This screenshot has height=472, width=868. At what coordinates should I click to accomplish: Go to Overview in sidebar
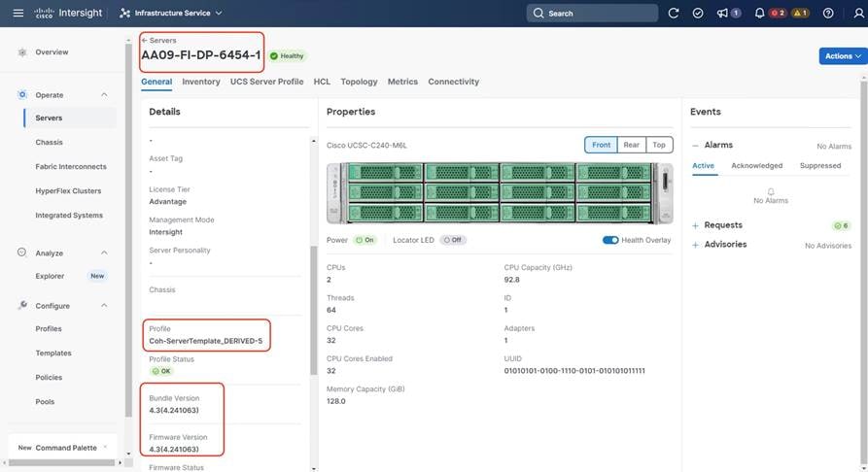[52, 52]
